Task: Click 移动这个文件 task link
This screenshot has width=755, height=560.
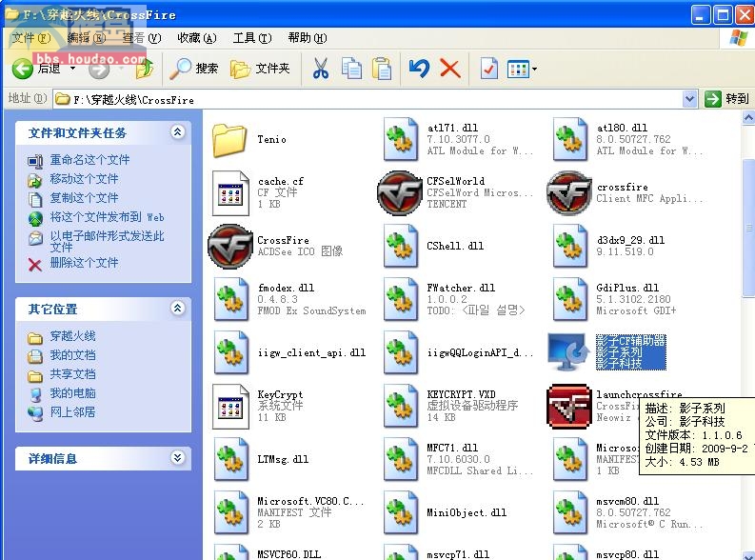Action: pos(85,179)
